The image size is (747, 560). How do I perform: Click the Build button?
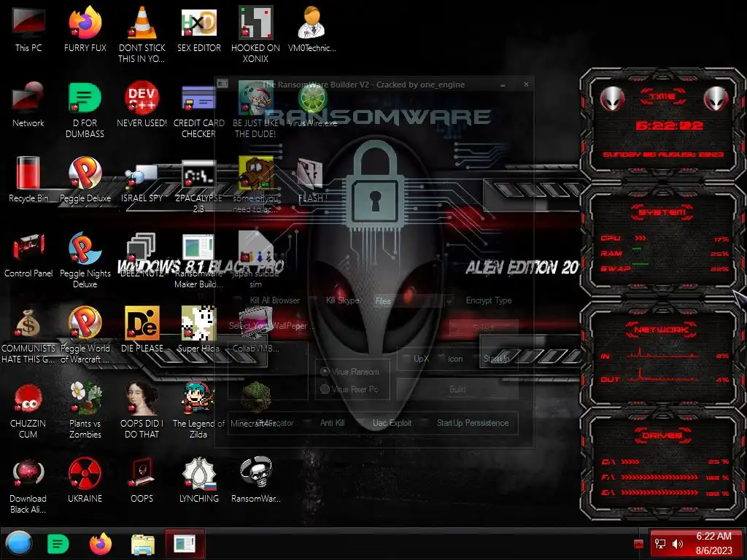pos(457,389)
